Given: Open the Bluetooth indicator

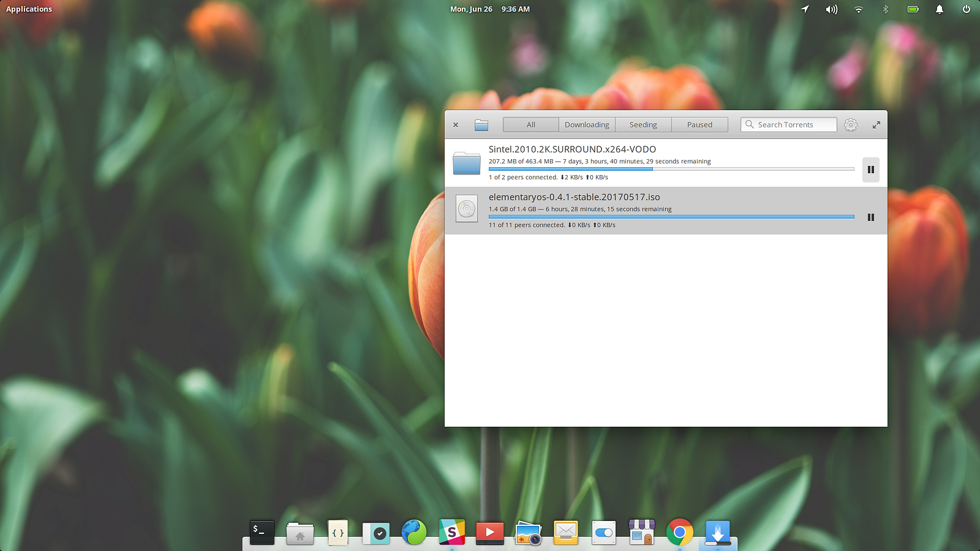Looking at the screenshot, I should (885, 9).
